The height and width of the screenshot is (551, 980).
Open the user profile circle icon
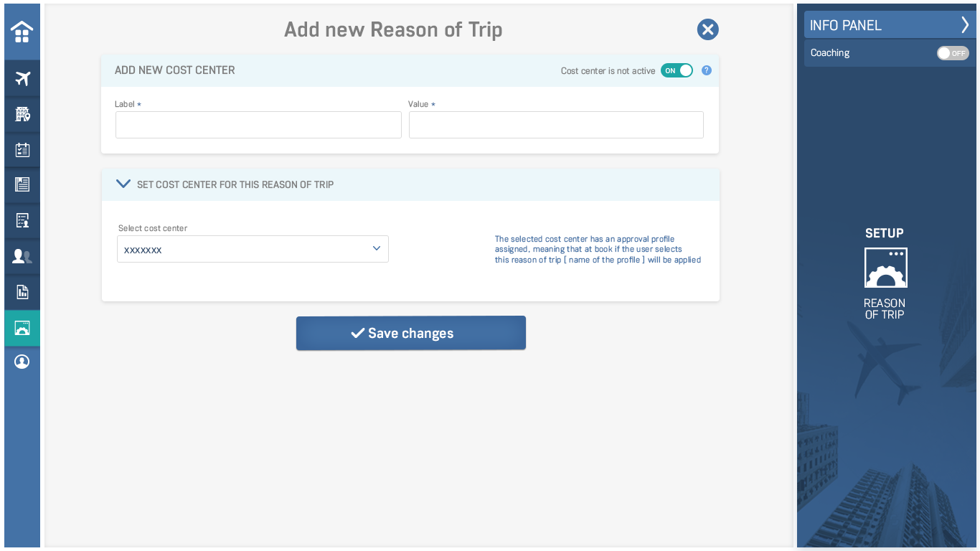tap(22, 362)
